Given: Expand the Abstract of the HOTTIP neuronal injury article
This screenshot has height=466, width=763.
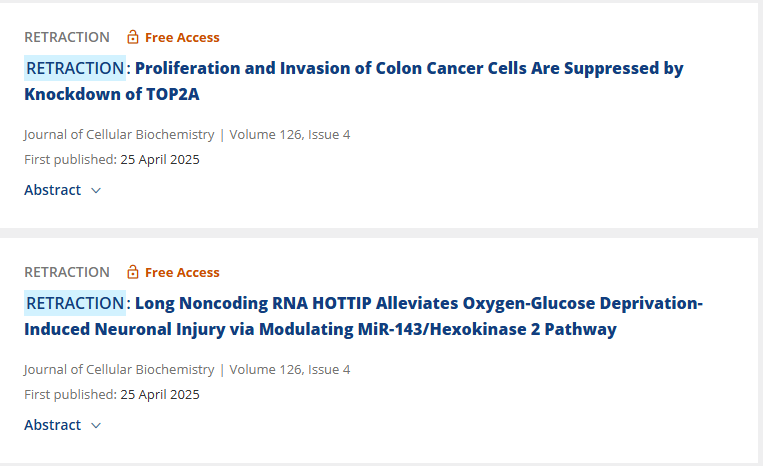Looking at the screenshot, I should tap(62, 425).
